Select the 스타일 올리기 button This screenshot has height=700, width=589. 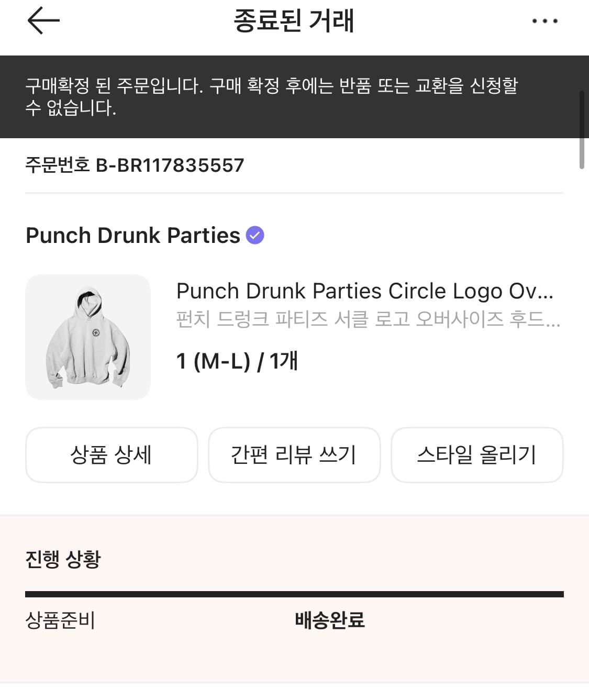click(x=477, y=454)
